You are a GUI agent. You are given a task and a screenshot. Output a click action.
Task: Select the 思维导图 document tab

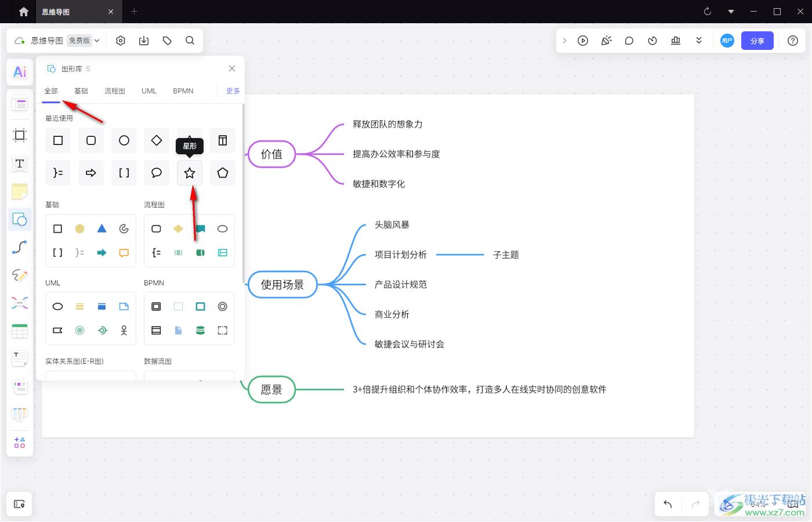coord(78,12)
